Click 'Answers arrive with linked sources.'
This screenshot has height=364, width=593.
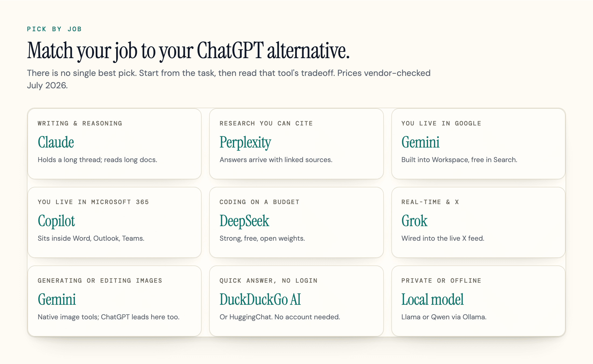tap(276, 160)
